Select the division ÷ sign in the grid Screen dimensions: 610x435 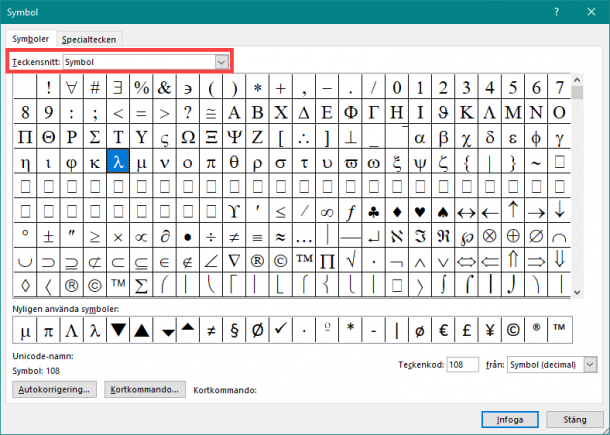click(x=210, y=236)
